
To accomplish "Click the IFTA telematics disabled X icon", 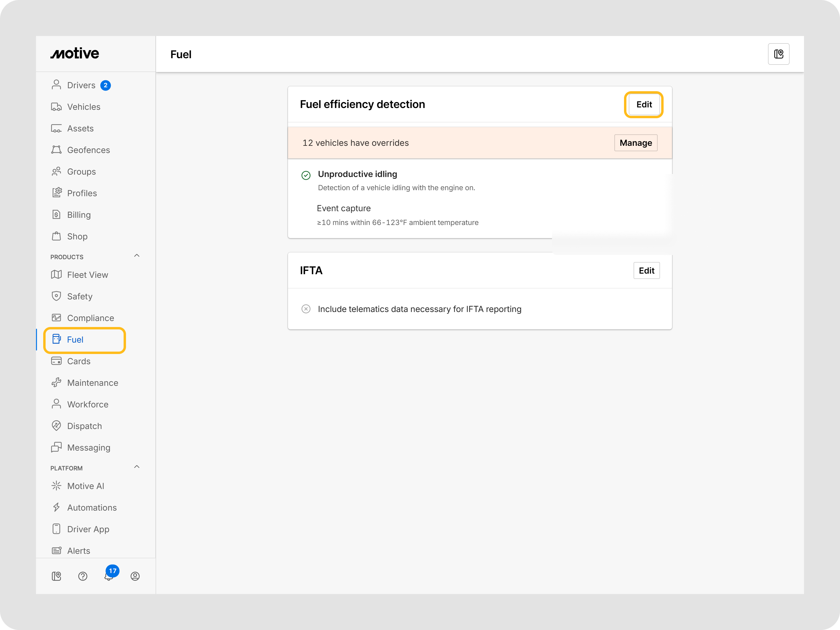I will (x=306, y=309).
